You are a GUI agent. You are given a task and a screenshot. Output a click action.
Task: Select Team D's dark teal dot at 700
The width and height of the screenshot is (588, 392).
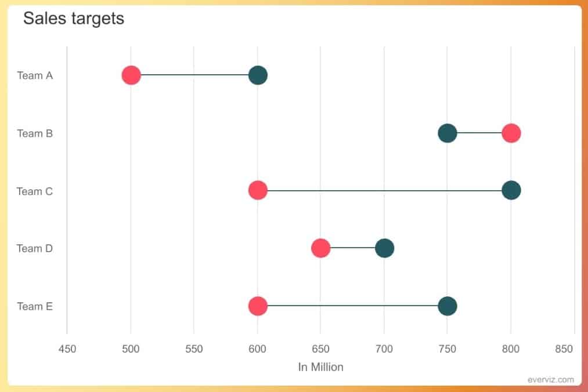(384, 248)
